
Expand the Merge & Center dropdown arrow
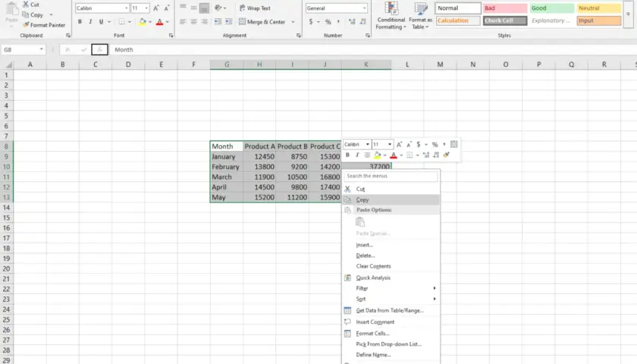coord(293,21)
